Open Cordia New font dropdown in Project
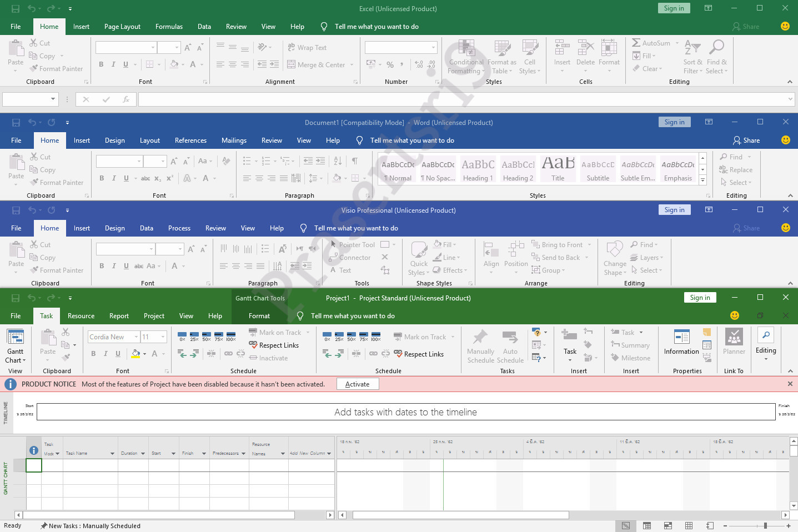798x532 pixels. tap(135, 337)
